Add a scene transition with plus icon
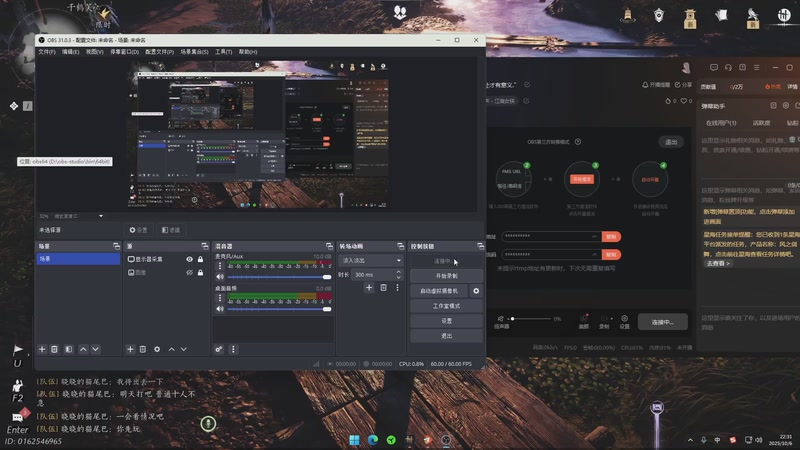This screenshot has height=450, width=800. point(369,288)
